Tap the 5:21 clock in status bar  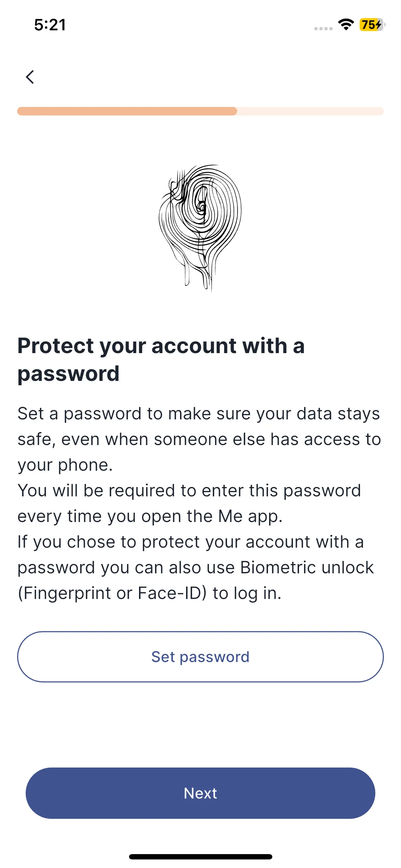(x=50, y=25)
